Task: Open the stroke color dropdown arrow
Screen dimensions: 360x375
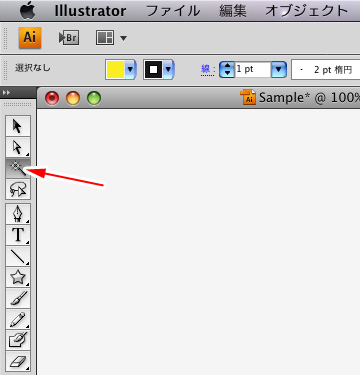Action: 169,70
